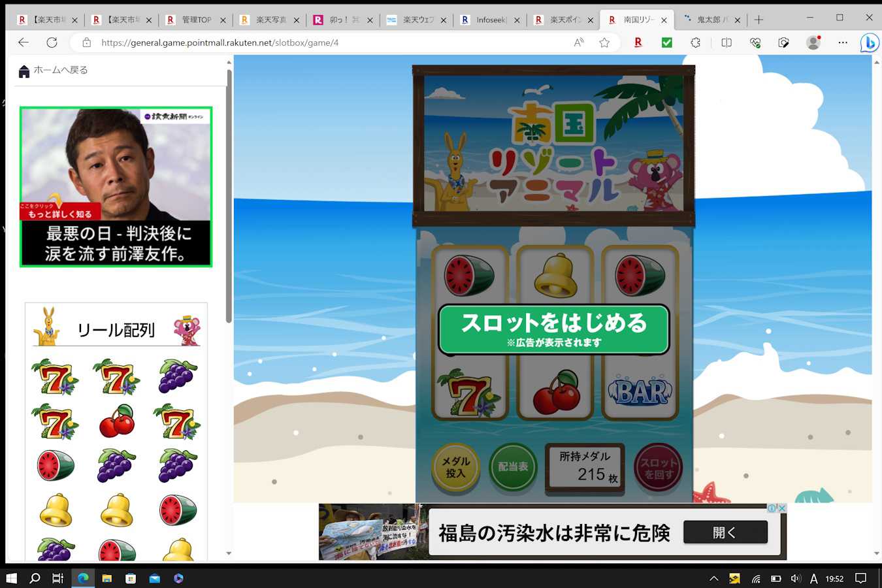The image size is (882, 588).
Task: Close the bottom ad banner
Action: (x=782, y=508)
